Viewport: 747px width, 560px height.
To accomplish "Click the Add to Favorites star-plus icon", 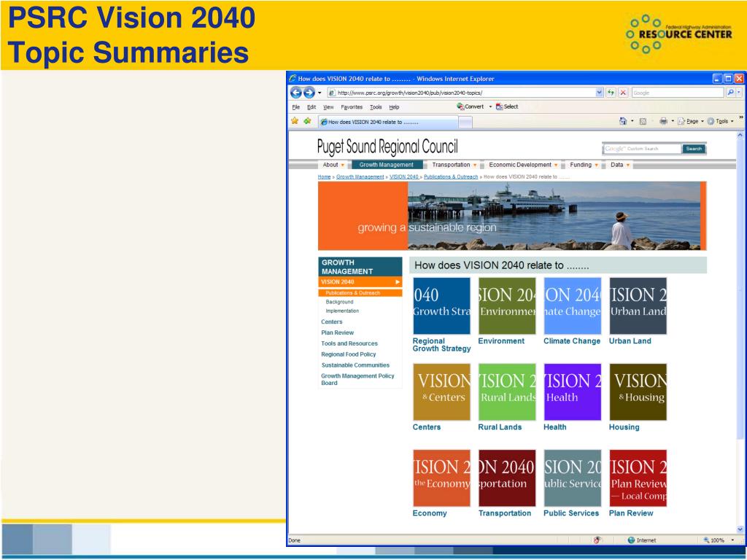I will coord(307,121).
